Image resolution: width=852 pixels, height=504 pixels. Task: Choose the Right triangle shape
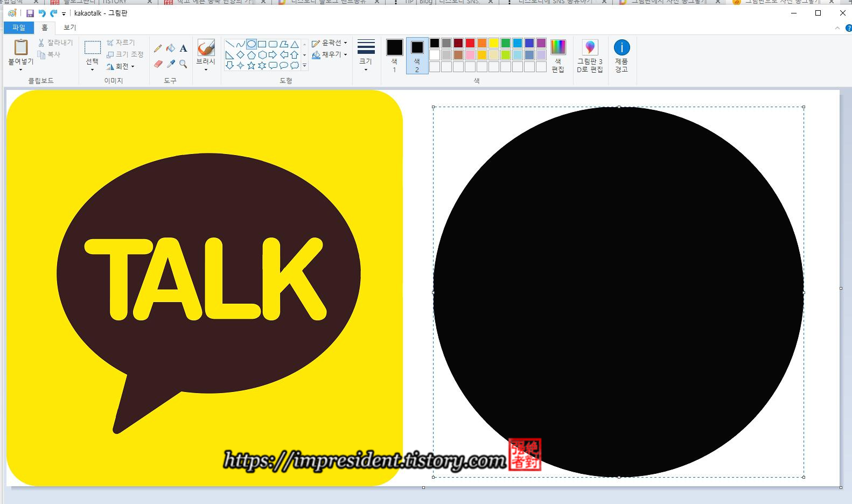[230, 55]
